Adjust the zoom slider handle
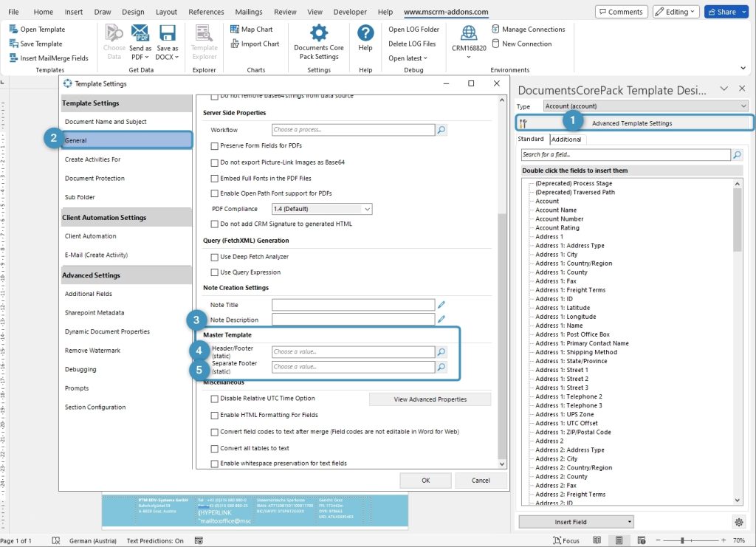Image resolution: width=756 pixels, height=547 pixels. 682,541
